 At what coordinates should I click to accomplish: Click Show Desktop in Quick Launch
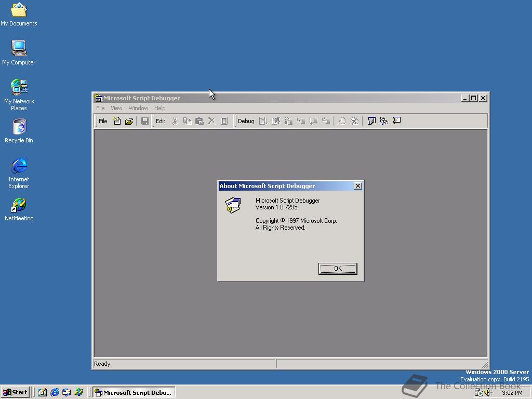(x=43, y=393)
